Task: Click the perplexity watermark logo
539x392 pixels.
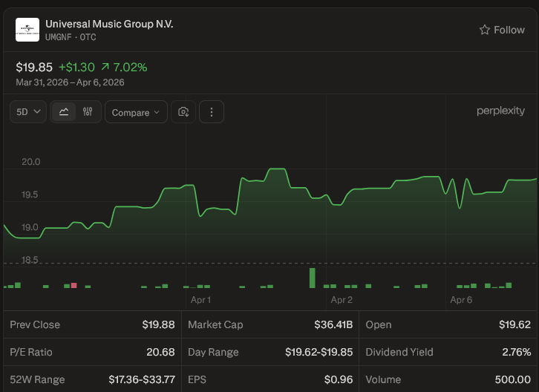Action: click(500, 111)
